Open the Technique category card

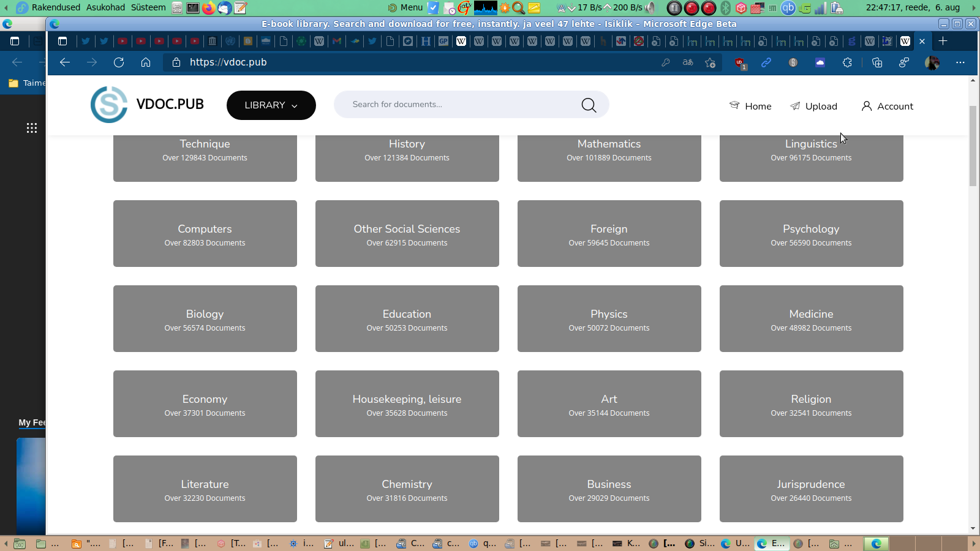tap(205, 158)
